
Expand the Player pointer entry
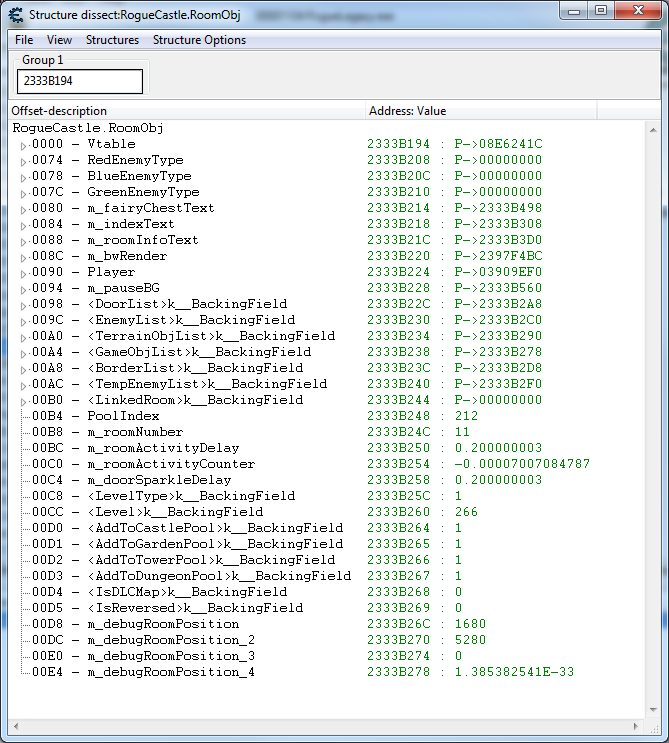coord(24,273)
